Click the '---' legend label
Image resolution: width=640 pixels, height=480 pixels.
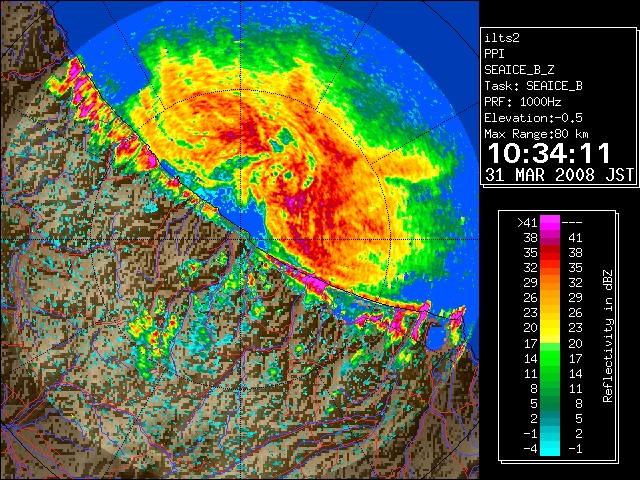coord(572,223)
